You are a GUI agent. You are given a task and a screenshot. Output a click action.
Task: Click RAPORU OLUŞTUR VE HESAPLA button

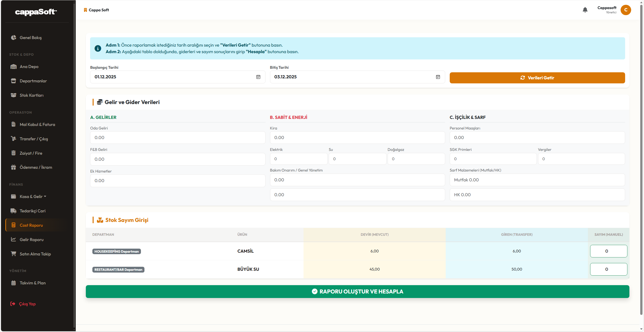tap(357, 291)
